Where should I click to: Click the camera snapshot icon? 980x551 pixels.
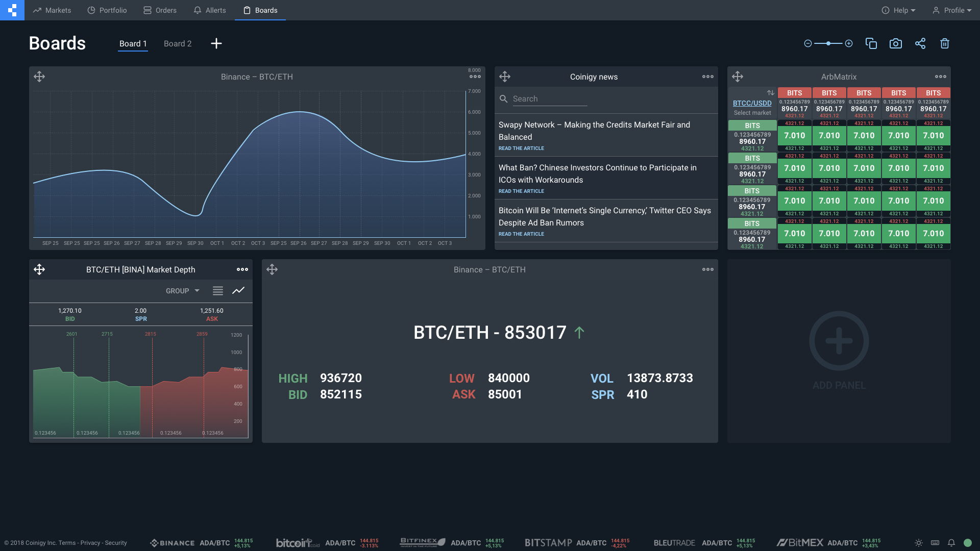click(x=895, y=43)
